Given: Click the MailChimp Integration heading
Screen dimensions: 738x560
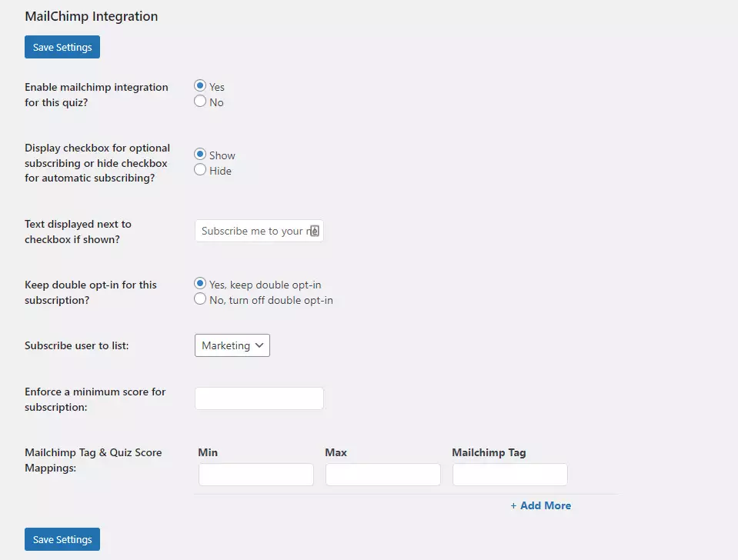Looking at the screenshot, I should coord(92,16).
